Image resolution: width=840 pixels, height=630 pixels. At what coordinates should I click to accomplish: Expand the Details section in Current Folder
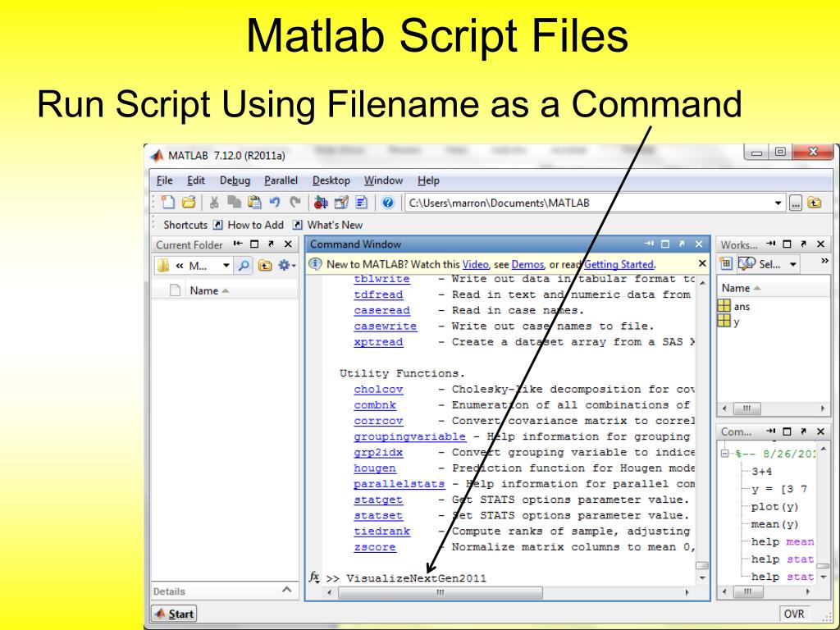click(286, 590)
